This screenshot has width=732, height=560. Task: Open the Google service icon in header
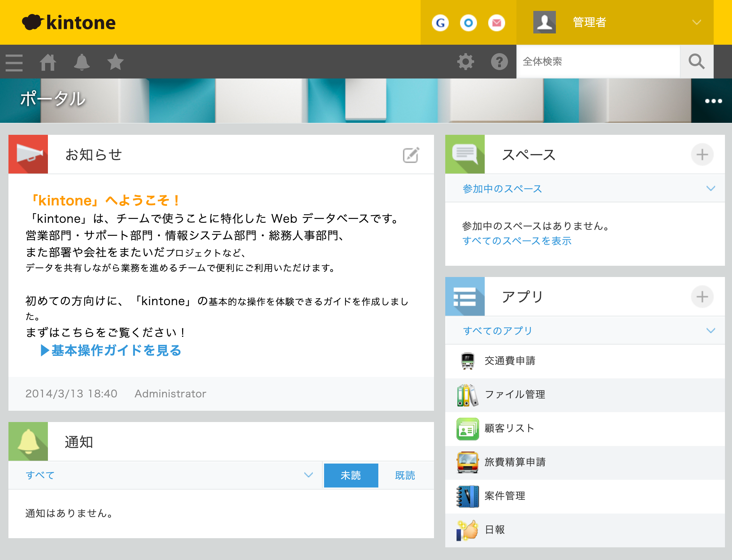(440, 23)
